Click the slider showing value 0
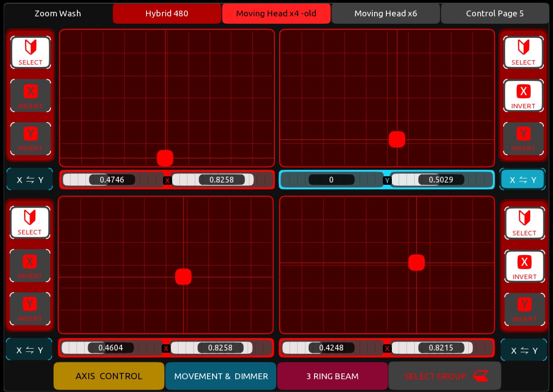The image size is (553, 392). tap(332, 180)
